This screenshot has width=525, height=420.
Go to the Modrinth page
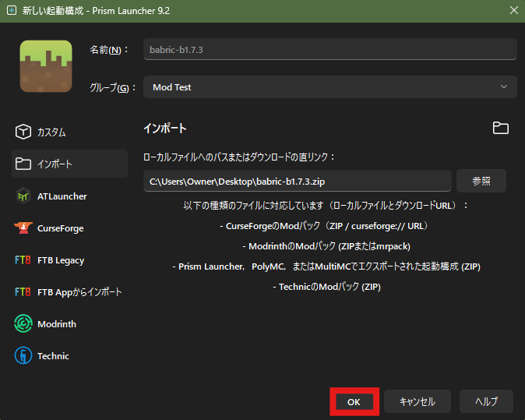69,324
